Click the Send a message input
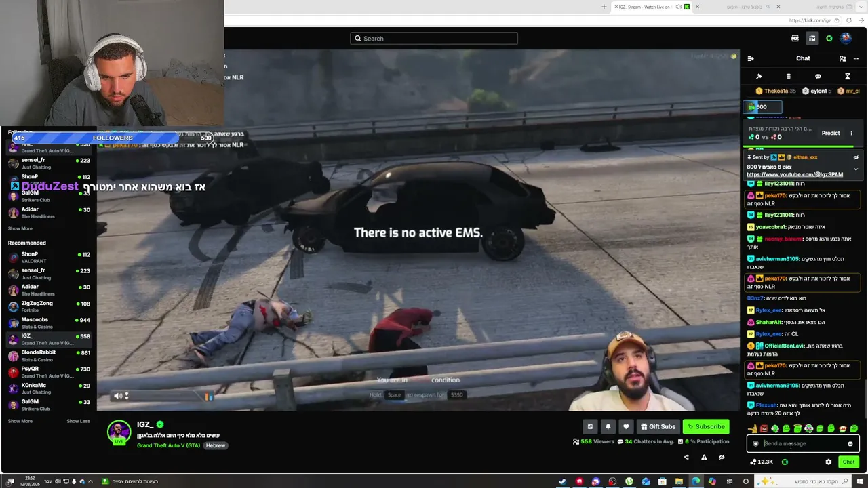The image size is (868, 488). [803, 444]
